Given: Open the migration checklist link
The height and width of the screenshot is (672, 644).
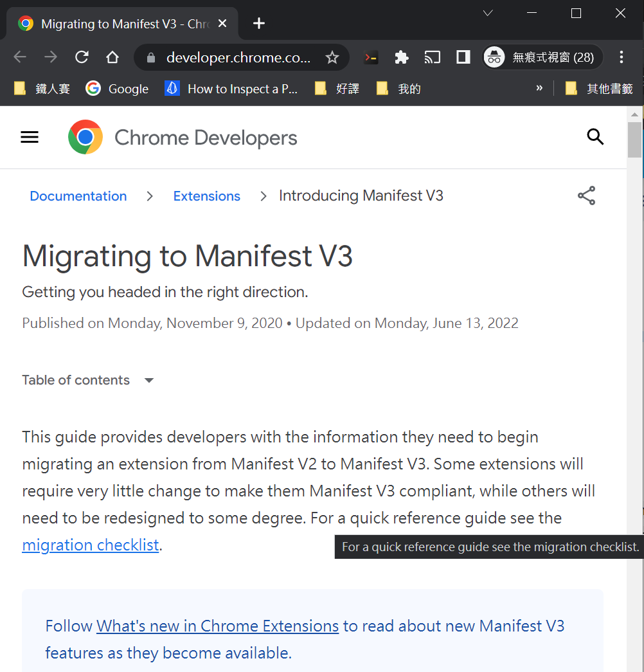Looking at the screenshot, I should click(91, 545).
